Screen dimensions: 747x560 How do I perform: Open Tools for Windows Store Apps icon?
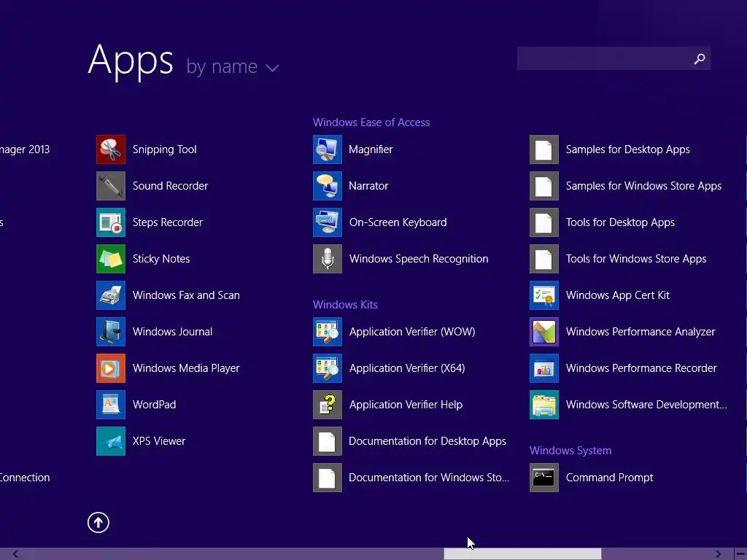pyautogui.click(x=544, y=259)
